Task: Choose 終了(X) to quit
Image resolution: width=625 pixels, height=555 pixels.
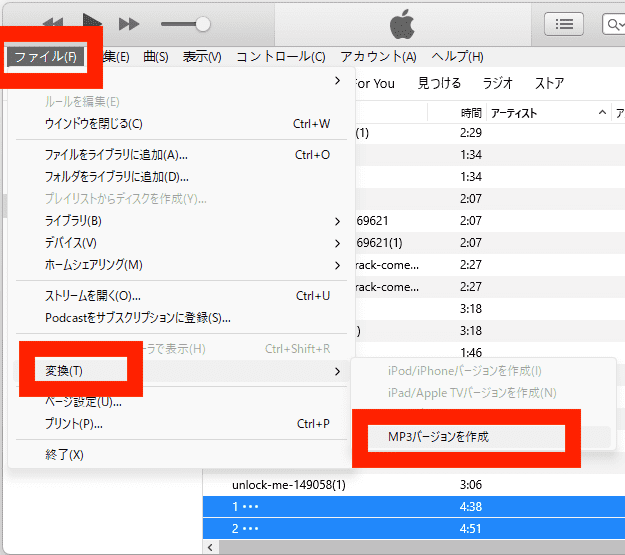Action: pyautogui.click(x=182, y=455)
